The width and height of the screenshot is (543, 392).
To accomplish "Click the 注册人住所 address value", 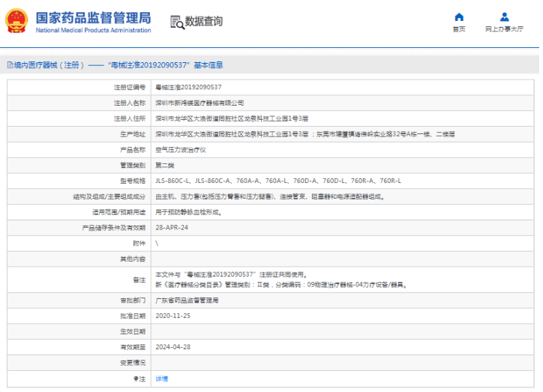I will pos(232,118).
